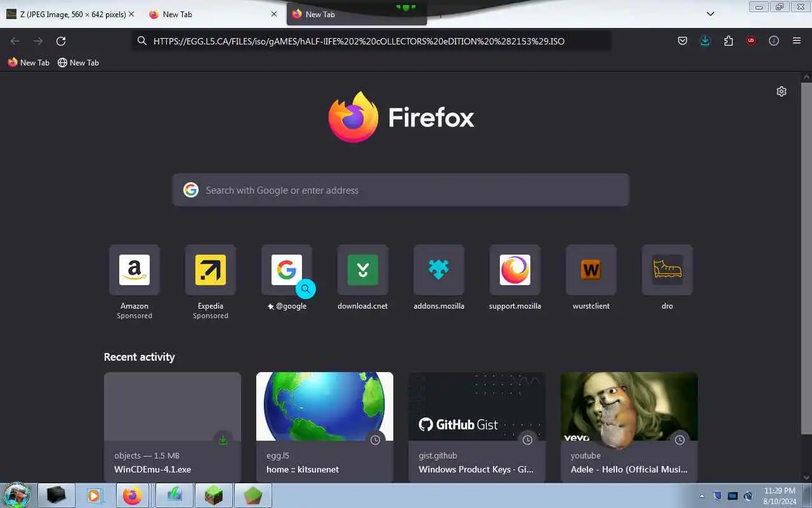Open New Tab bookmark with globe icon
Image resolution: width=812 pixels, height=508 pixels.
coord(78,63)
